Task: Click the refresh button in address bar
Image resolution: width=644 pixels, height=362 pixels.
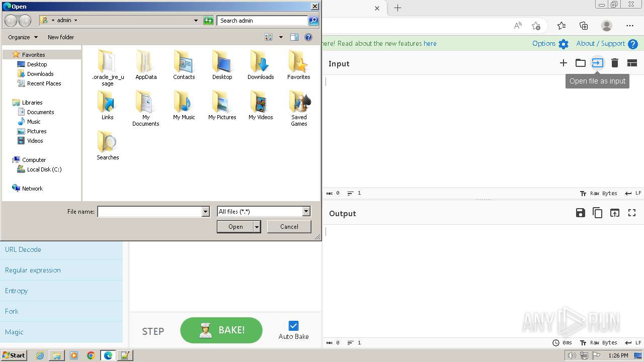Action: [208, 21]
